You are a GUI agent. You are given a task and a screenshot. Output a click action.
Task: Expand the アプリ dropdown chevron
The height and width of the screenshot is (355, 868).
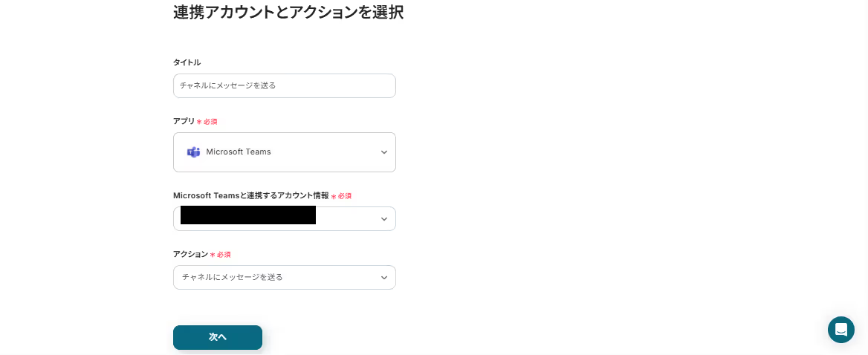383,152
